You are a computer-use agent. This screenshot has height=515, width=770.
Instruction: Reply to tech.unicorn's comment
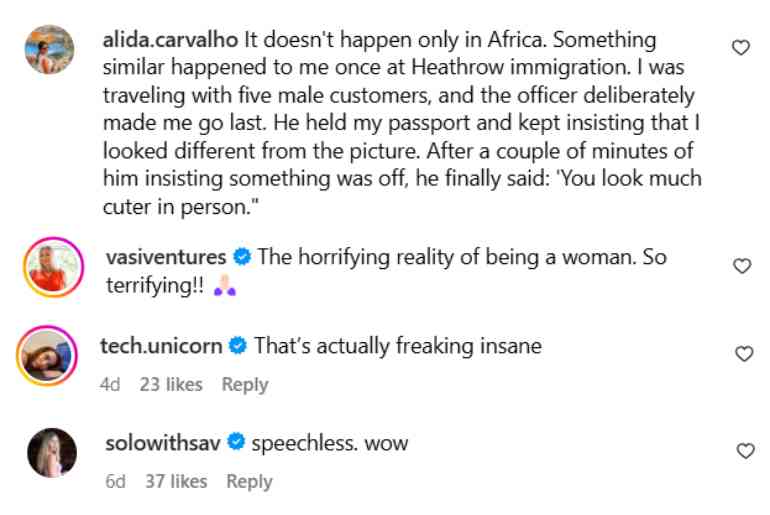click(x=245, y=384)
